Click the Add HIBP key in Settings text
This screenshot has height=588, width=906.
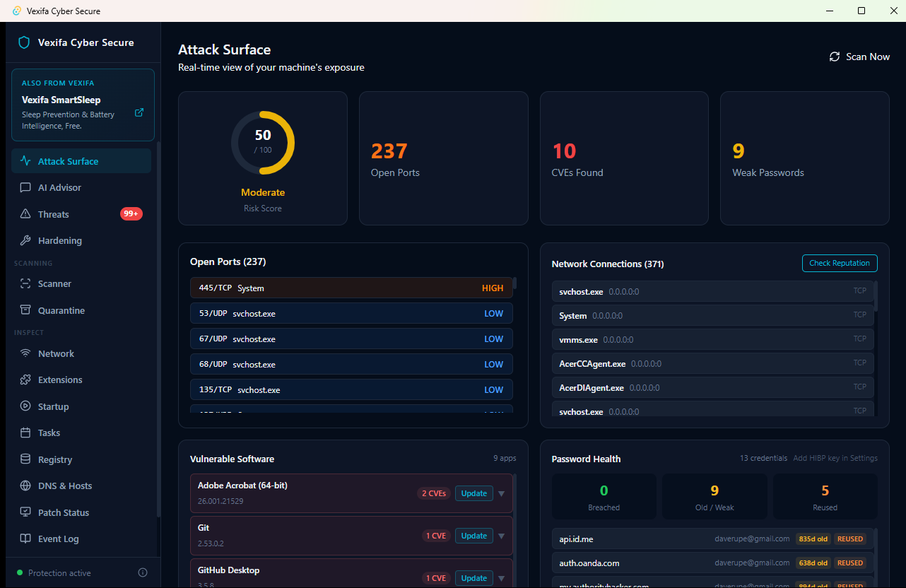pyautogui.click(x=835, y=458)
